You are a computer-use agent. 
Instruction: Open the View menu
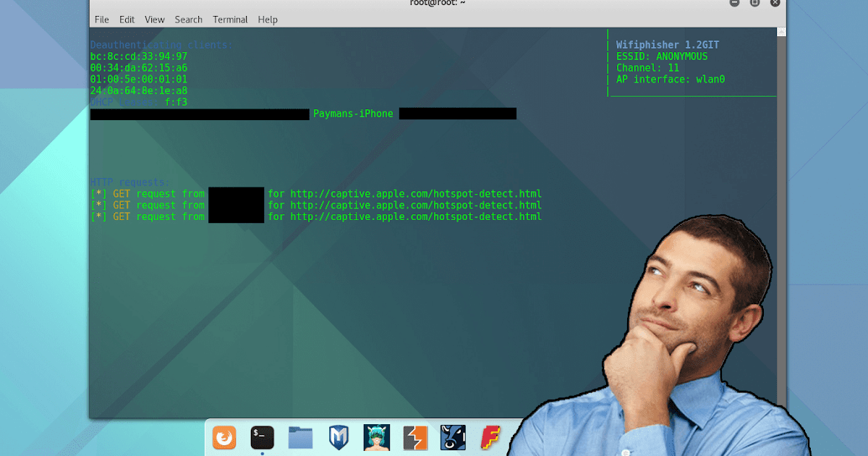point(155,20)
